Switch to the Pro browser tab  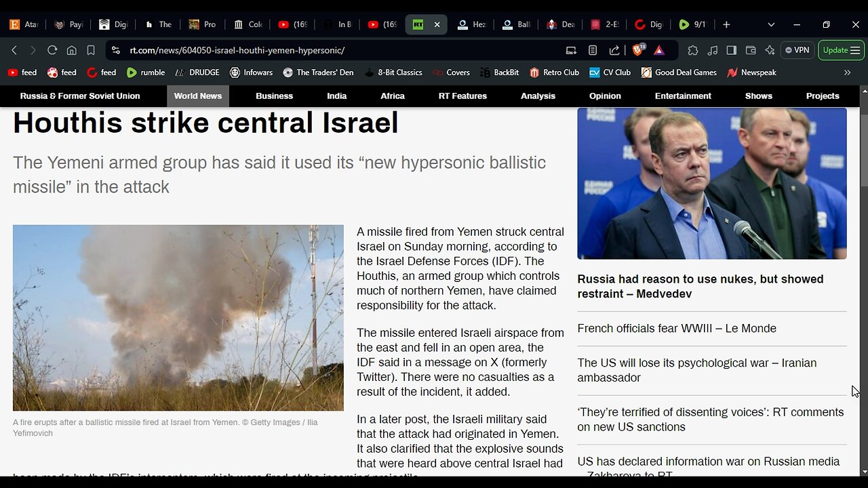point(203,24)
